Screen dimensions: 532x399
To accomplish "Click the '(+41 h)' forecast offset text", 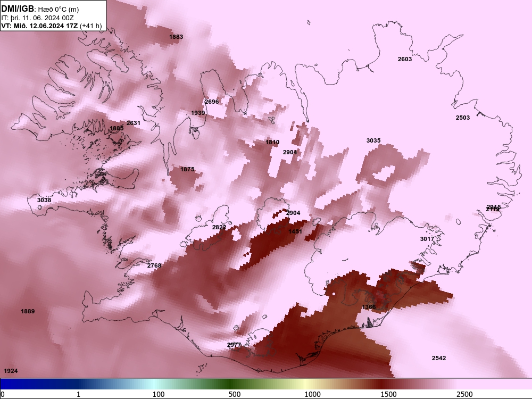I will point(91,26).
